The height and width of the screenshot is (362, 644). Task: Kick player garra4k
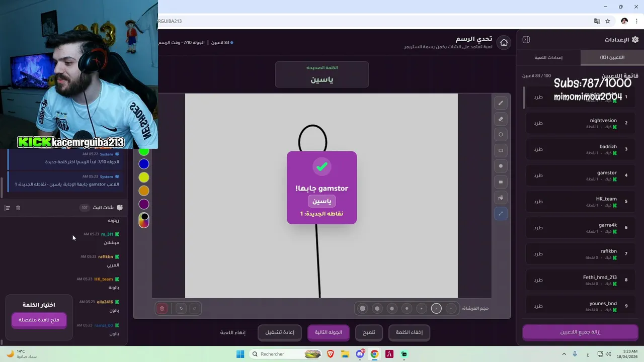[538, 228]
